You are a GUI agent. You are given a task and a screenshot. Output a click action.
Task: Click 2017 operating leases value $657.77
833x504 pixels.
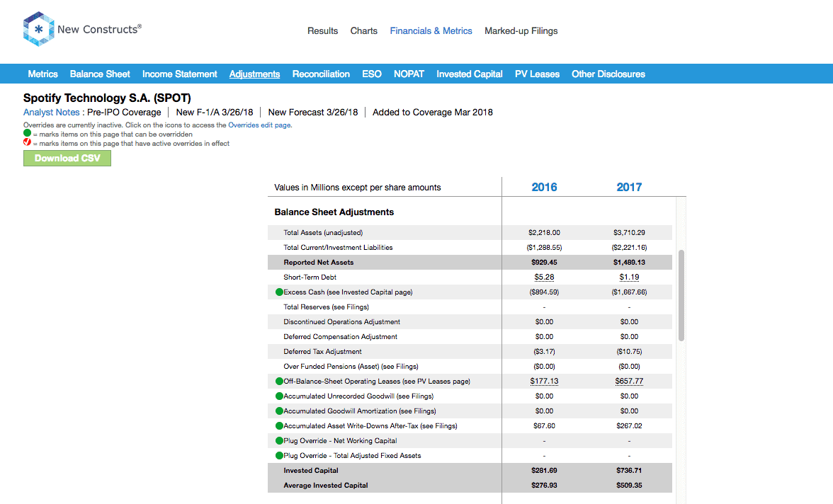point(629,382)
